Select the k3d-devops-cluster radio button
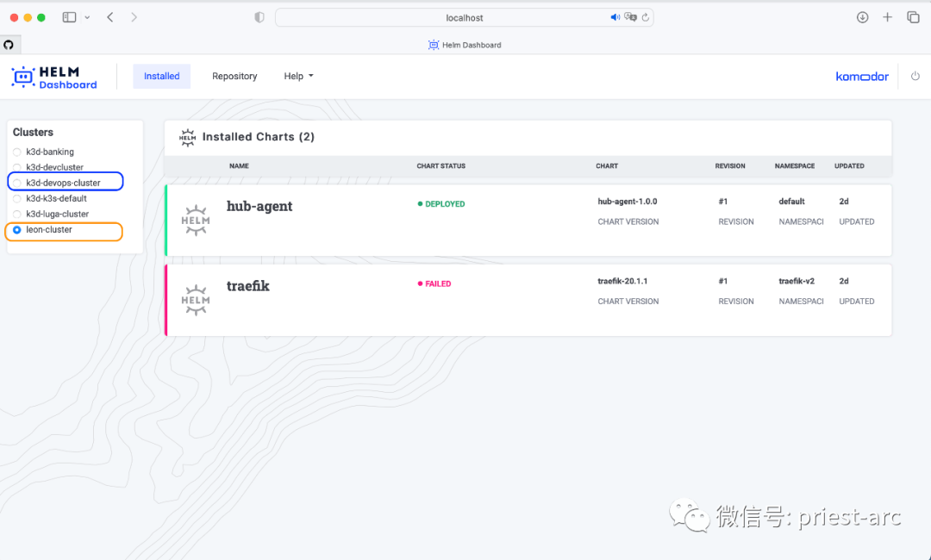Viewport: 931px width, 560px height. (16, 183)
